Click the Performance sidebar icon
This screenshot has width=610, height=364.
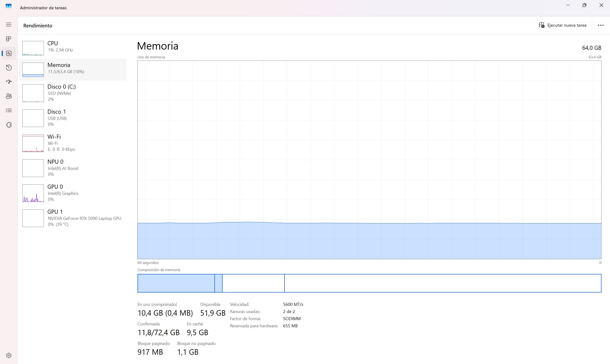click(x=9, y=53)
